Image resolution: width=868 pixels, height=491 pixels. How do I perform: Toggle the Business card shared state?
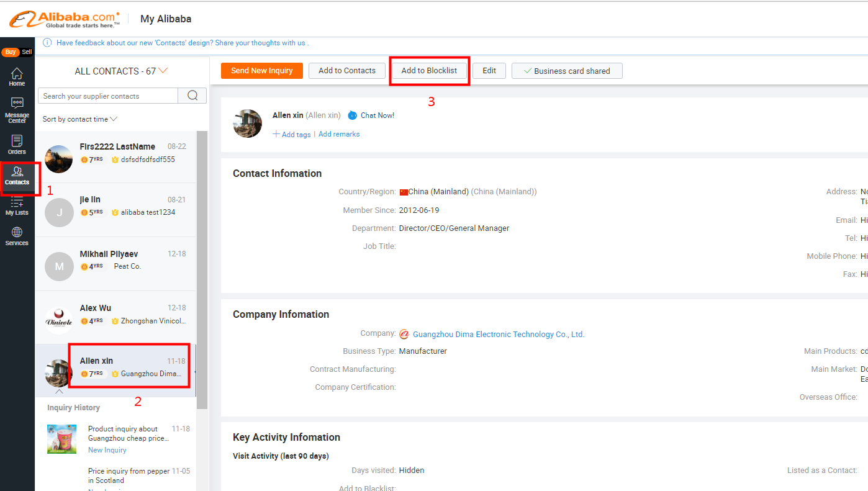[566, 70]
